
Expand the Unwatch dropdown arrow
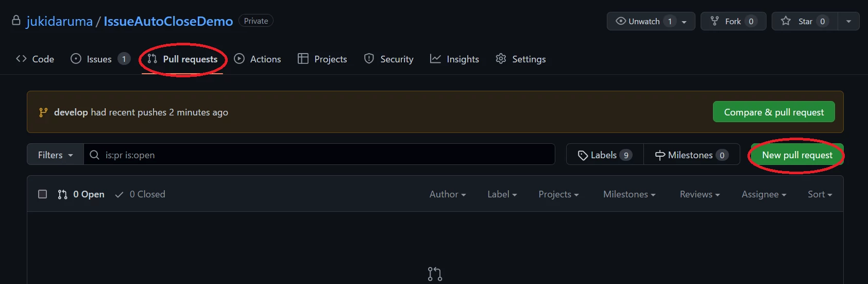(684, 22)
